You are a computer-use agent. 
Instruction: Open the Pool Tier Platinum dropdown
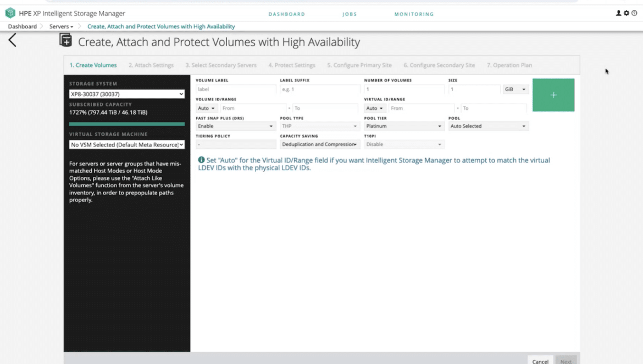(404, 126)
